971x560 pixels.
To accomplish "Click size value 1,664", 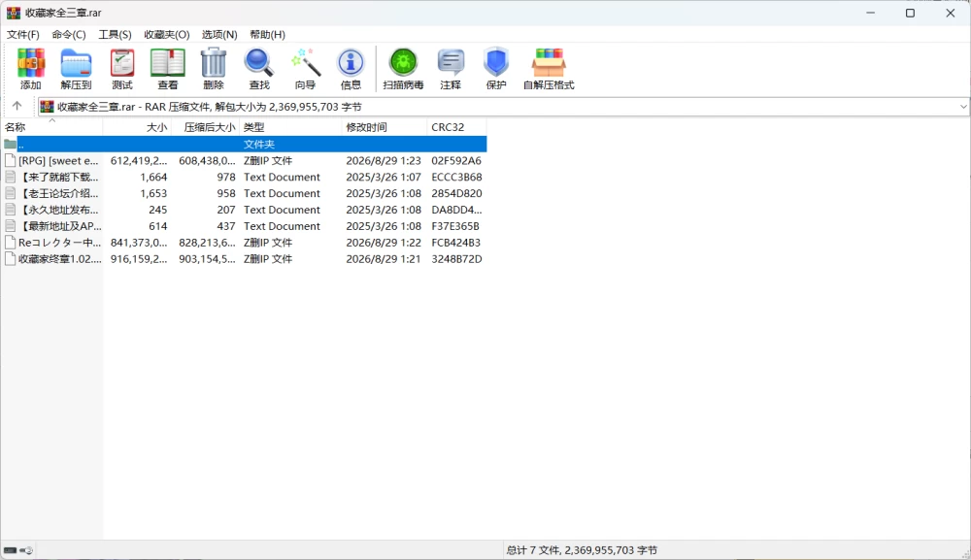I will (153, 177).
